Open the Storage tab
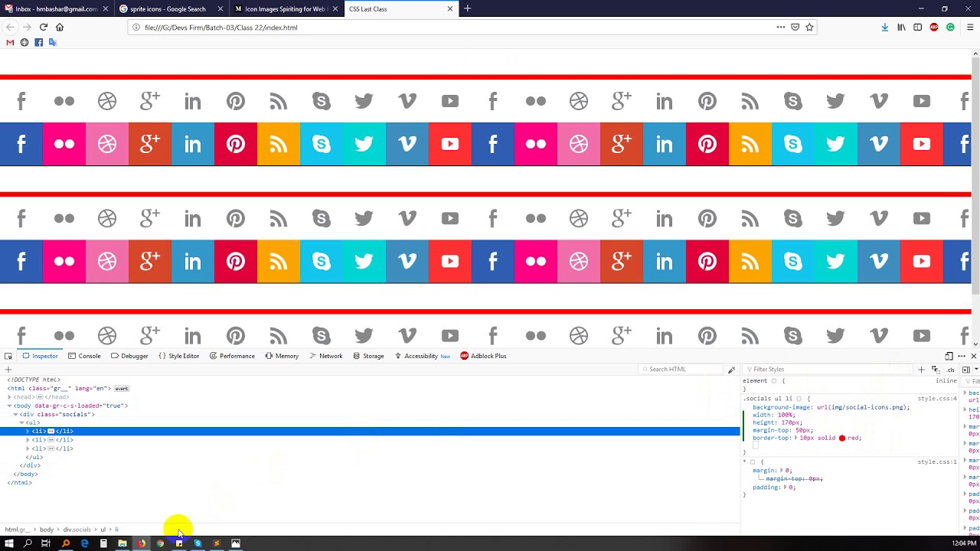The width and height of the screenshot is (980, 551). pos(368,356)
